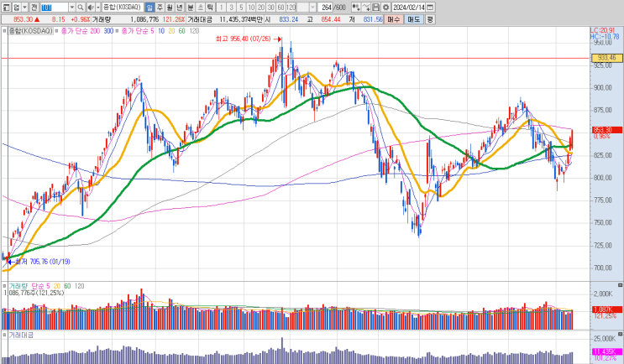This screenshot has width=624, height=364.
Task: Choose the 5 interval button
Action: (242, 8)
